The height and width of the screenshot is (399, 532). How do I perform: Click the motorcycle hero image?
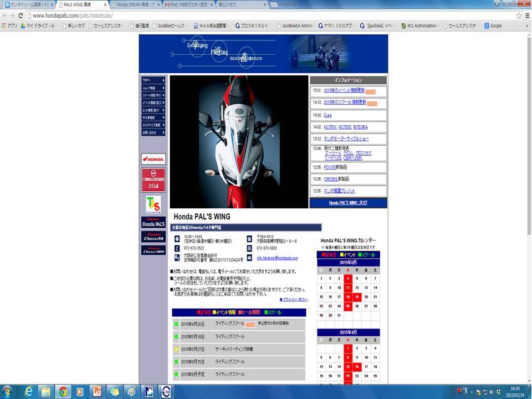[x=239, y=142]
